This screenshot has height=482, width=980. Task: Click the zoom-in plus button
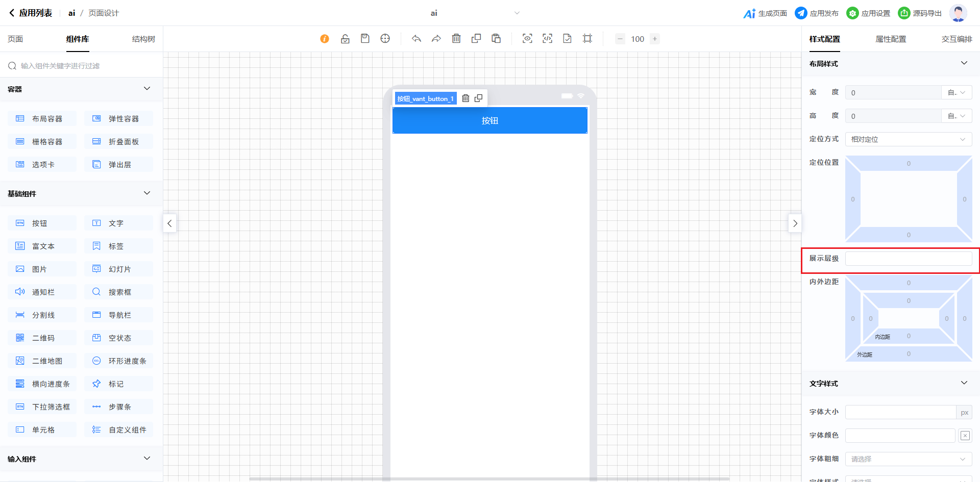click(x=655, y=39)
